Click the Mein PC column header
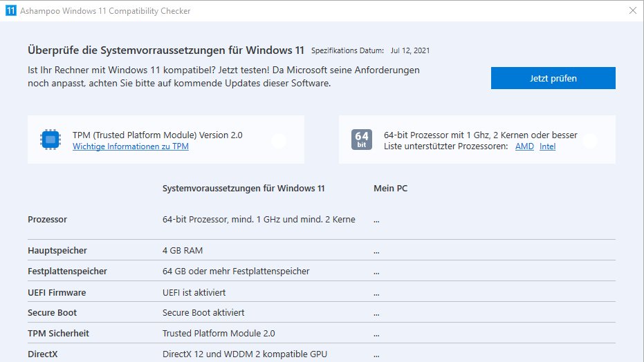Image resolution: width=644 pixels, height=362 pixels. 391,189
